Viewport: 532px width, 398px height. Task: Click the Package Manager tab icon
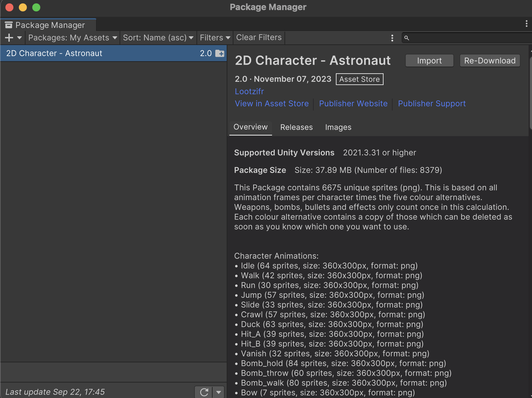[x=9, y=25]
